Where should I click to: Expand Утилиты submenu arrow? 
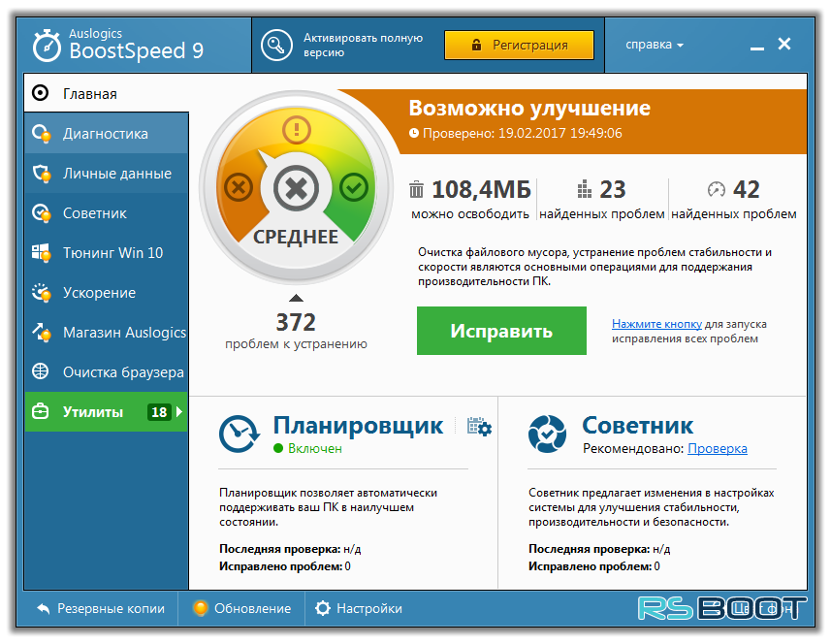point(179,411)
